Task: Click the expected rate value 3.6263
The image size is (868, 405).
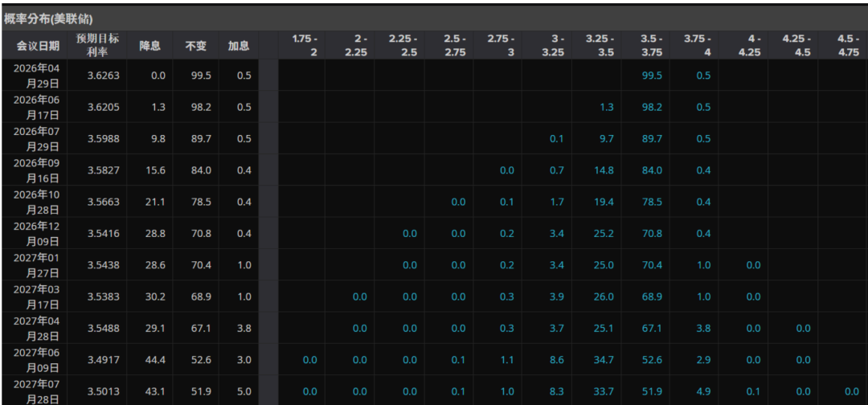Action: click(x=102, y=76)
